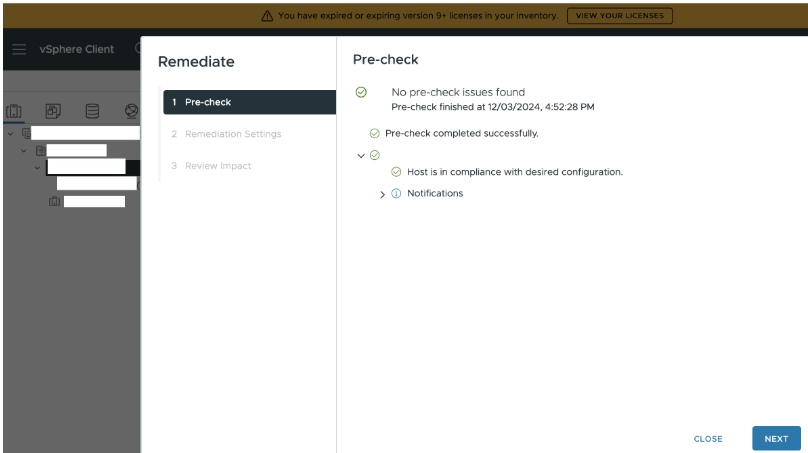Click the check icon beside 'Host is in compliance'

[396, 172]
